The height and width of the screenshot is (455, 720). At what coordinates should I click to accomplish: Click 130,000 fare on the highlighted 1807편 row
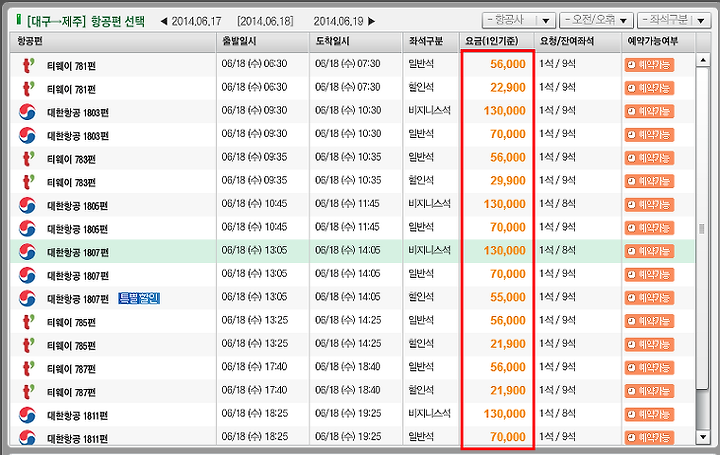click(504, 251)
